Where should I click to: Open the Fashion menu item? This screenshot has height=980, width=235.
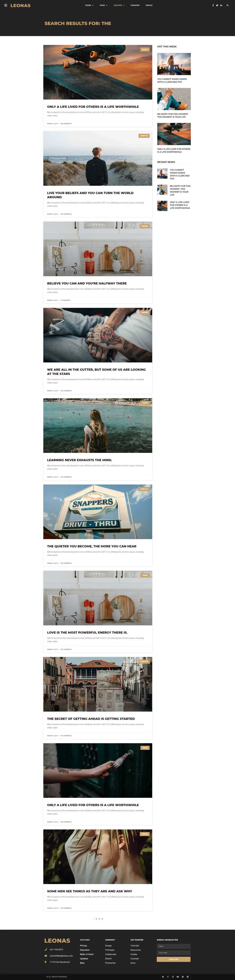(x=135, y=5)
